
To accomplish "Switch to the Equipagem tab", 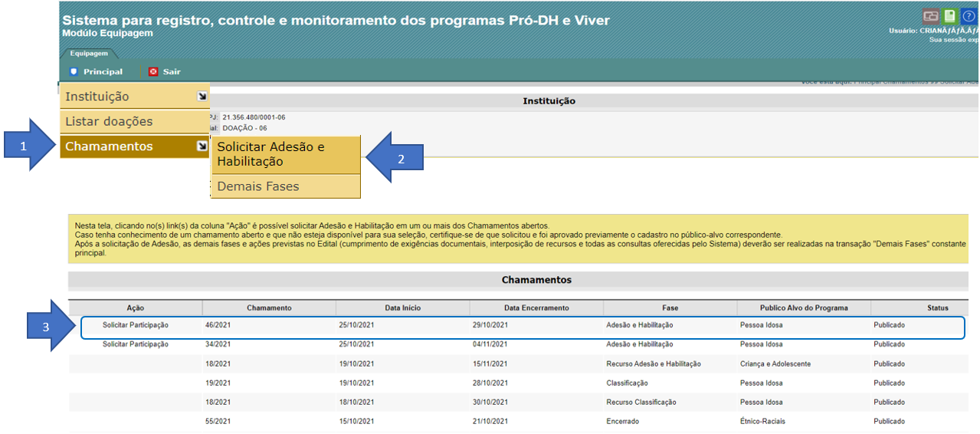I will pyautogui.click(x=89, y=54).
